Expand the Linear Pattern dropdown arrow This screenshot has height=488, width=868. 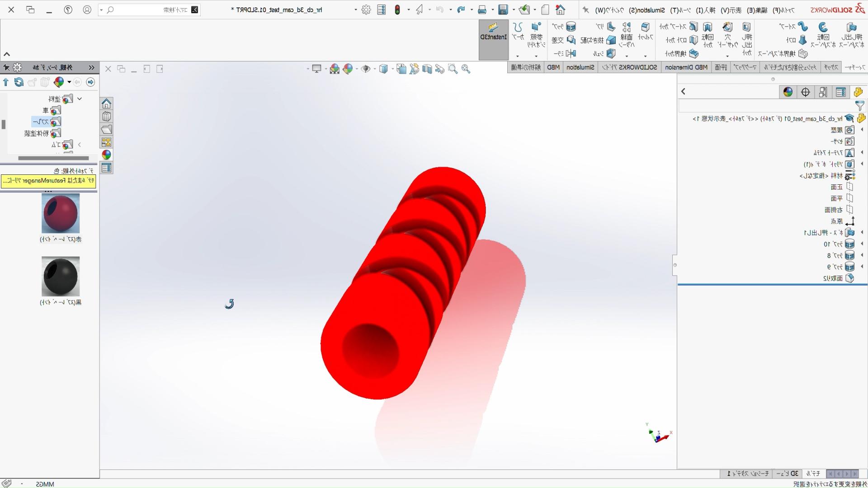627,56
